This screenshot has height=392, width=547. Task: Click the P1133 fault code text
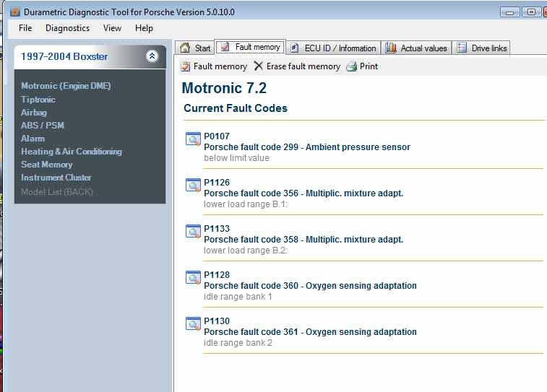pyautogui.click(x=217, y=229)
